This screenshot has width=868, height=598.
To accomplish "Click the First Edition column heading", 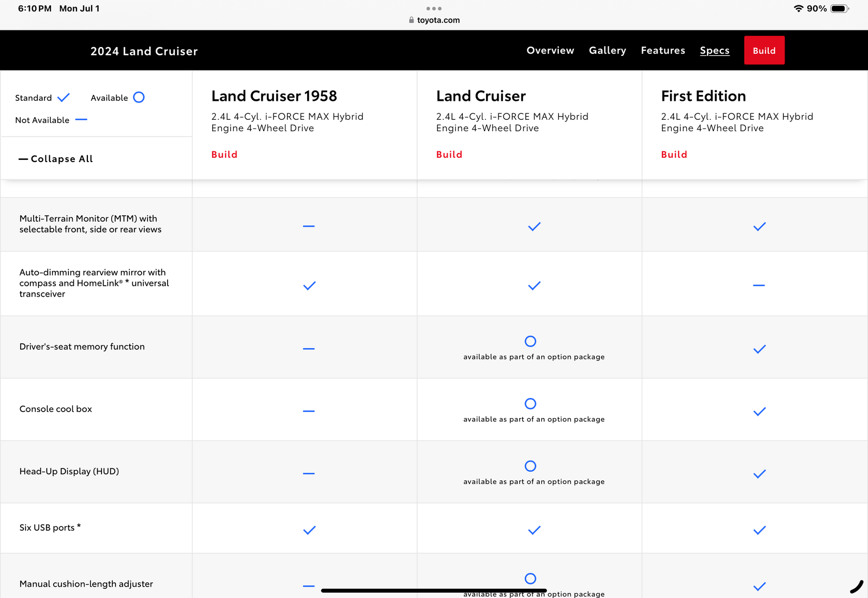I will coord(703,96).
